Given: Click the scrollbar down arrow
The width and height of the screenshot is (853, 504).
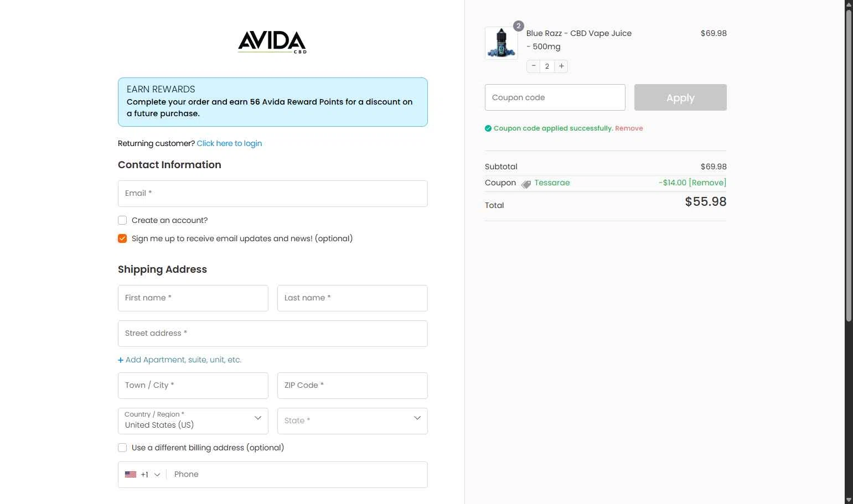Looking at the screenshot, I should (x=849, y=500).
